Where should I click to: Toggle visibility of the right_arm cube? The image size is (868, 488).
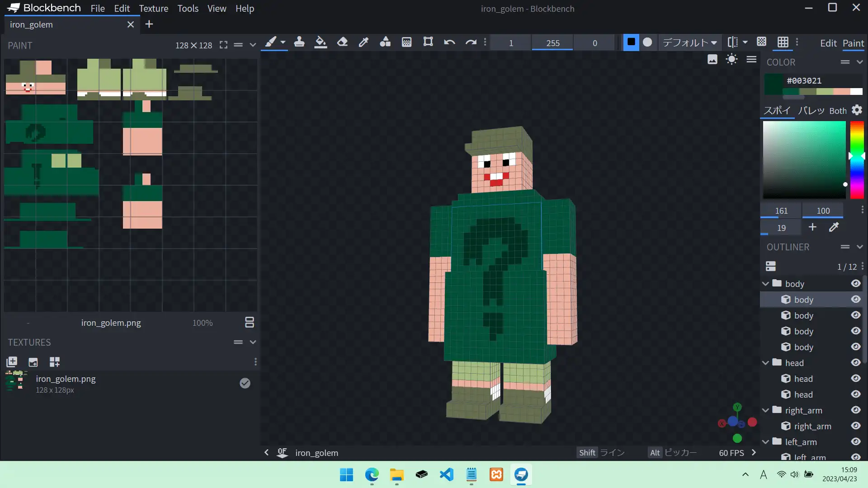(855, 426)
